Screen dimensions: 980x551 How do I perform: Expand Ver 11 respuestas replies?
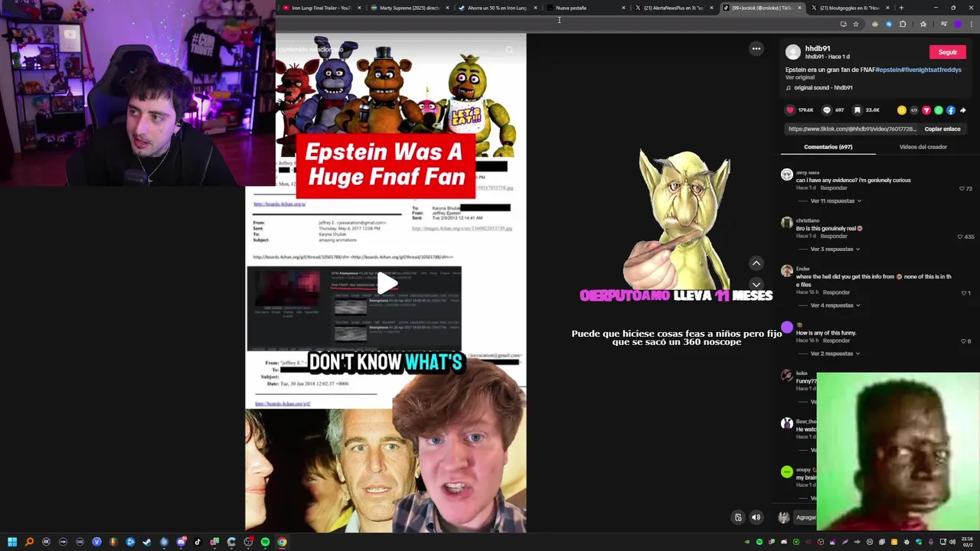(x=835, y=201)
